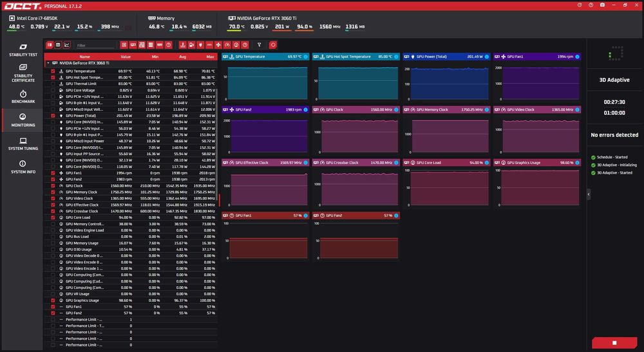Click the funnel filter icon
644x352 pixels.
[259, 44]
